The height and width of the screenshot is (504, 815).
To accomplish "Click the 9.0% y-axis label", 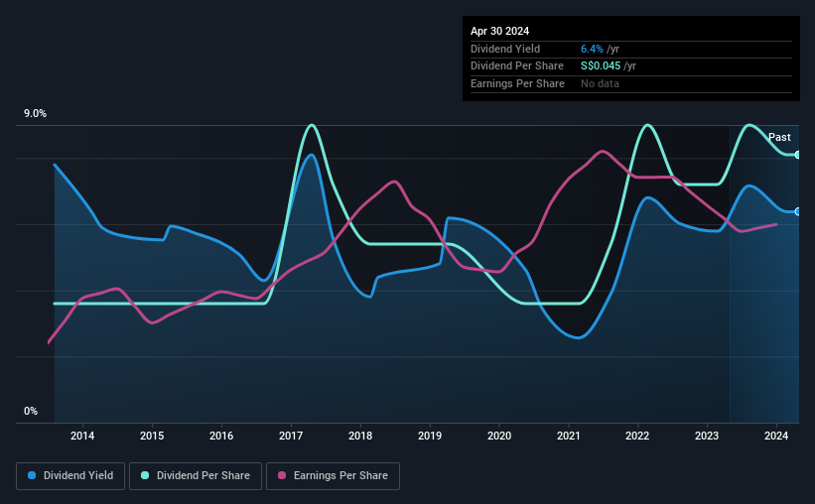I will (x=35, y=113).
